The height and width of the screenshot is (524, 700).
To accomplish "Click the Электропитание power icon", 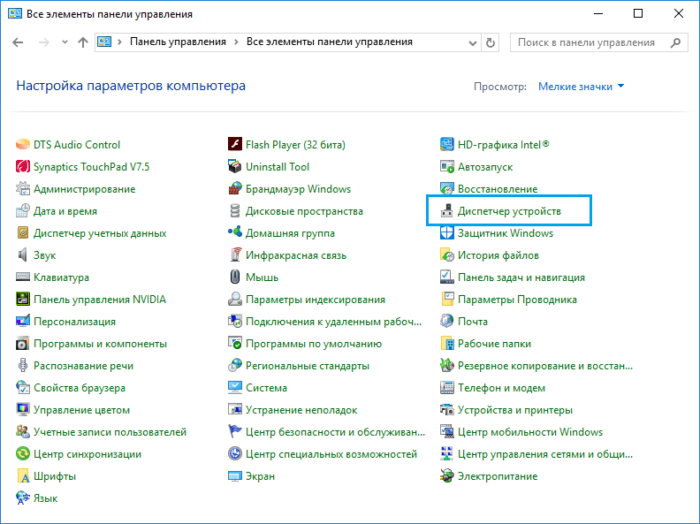I will pos(447,476).
